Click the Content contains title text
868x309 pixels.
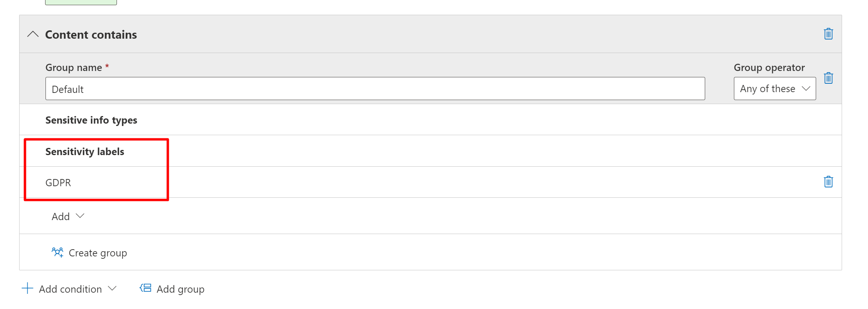click(x=91, y=35)
